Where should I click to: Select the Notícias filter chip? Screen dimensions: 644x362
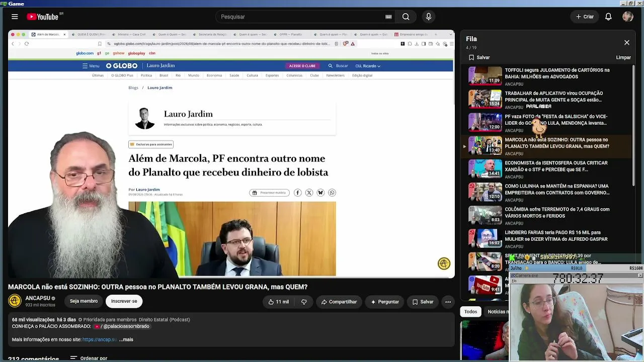pyautogui.click(x=498, y=312)
